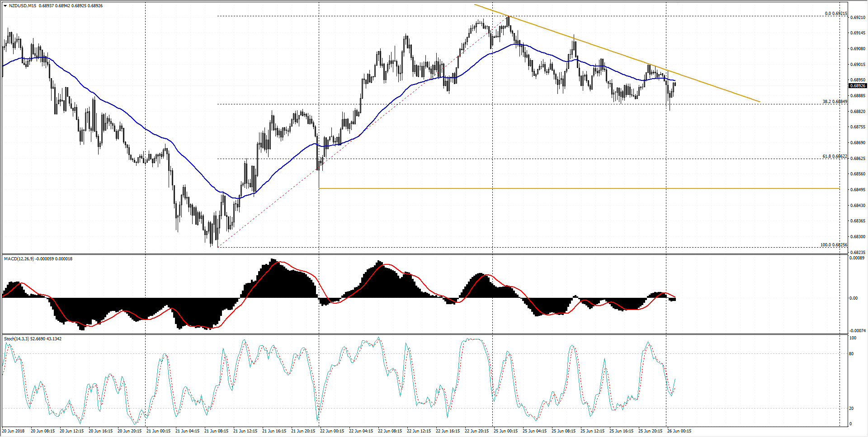The height and width of the screenshot is (437, 868).
Task: Select the orange horizontal support line
Action: (x=542, y=188)
